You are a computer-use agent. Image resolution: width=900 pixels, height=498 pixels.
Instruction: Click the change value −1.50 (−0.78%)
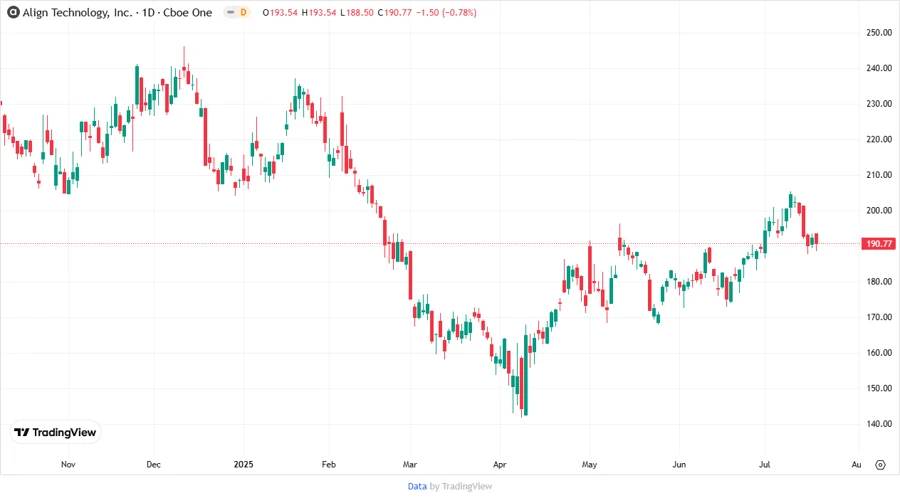pos(446,13)
